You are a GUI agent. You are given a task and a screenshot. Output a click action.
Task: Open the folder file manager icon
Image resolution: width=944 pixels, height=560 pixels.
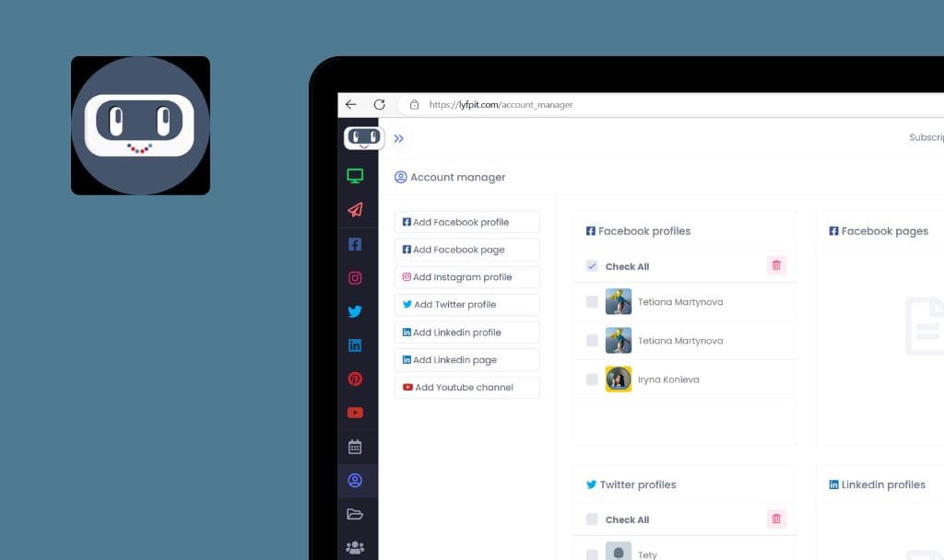(x=355, y=514)
